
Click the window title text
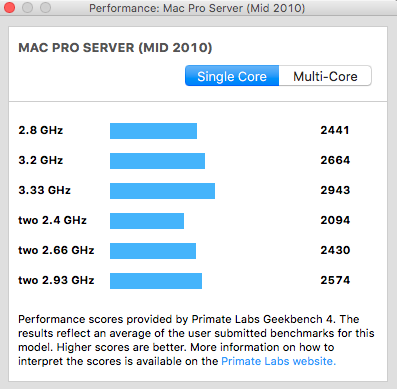coord(197,8)
